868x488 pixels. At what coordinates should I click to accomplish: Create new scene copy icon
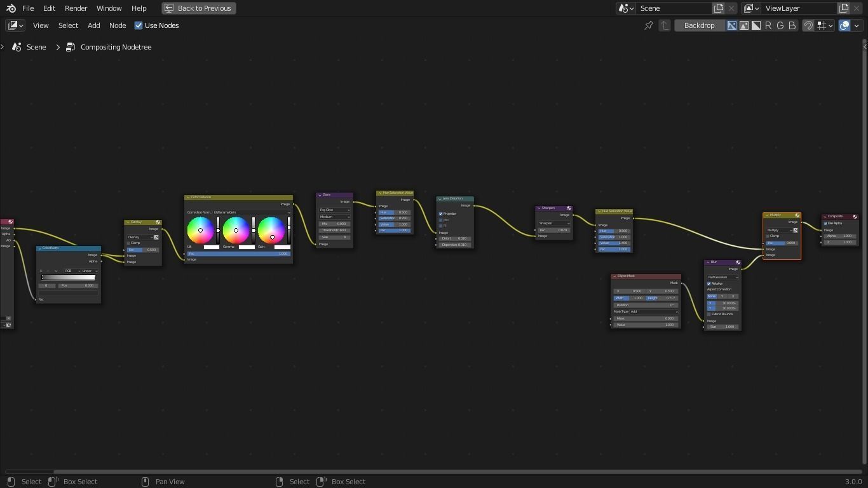click(x=719, y=8)
